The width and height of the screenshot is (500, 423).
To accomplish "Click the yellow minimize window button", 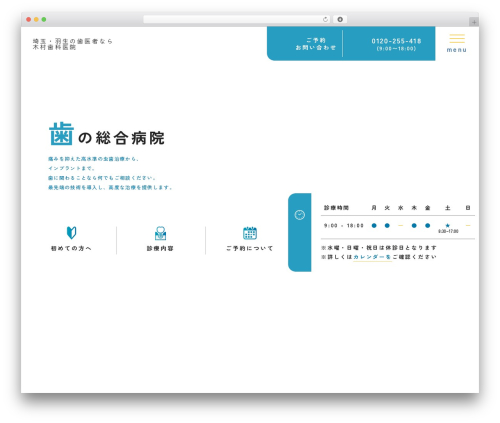I will (x=36, y=19).
